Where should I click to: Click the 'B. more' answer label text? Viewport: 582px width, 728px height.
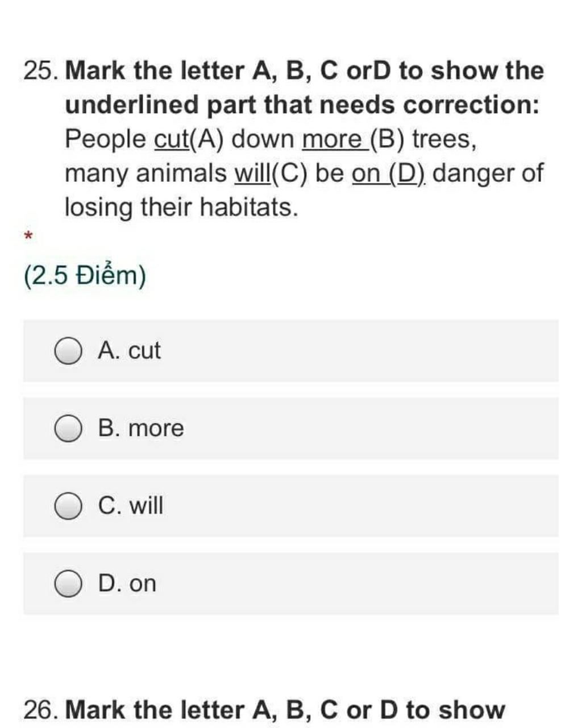(141, 428)
